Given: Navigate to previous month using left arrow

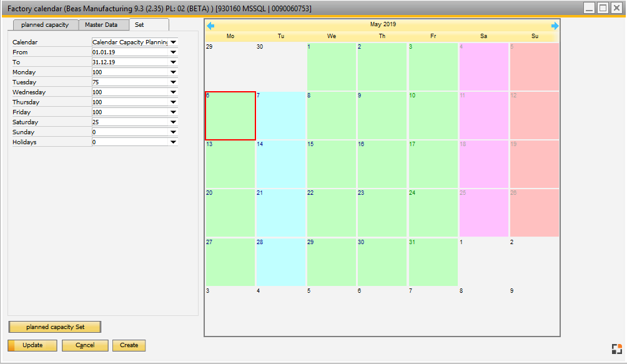Looking at the screenshot, I should pos(210,24).
